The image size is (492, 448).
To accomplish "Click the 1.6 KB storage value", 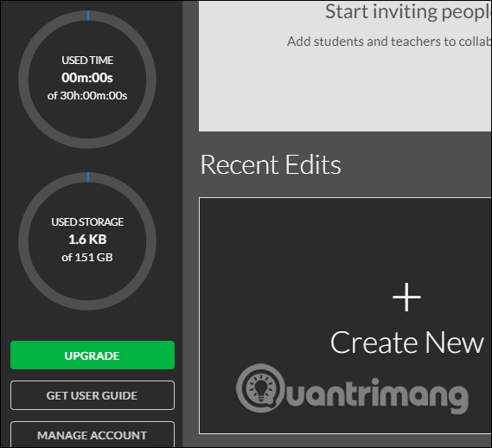I will click(87, 240).
